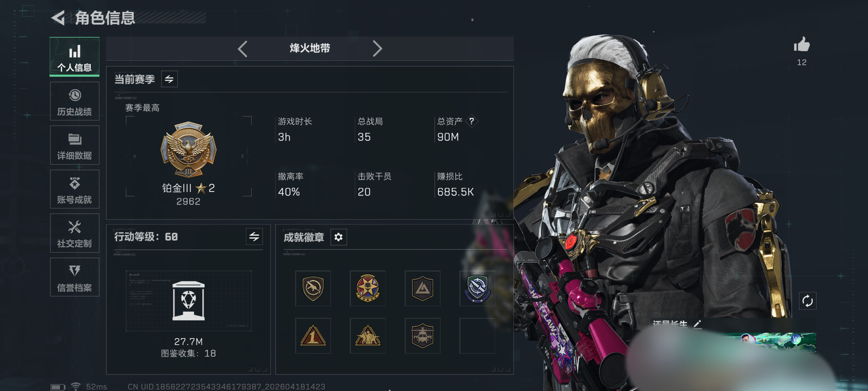Screen dimensions: 868x391
Task: Click the 总资产 question mark help icon
Action: pos(472,121)
